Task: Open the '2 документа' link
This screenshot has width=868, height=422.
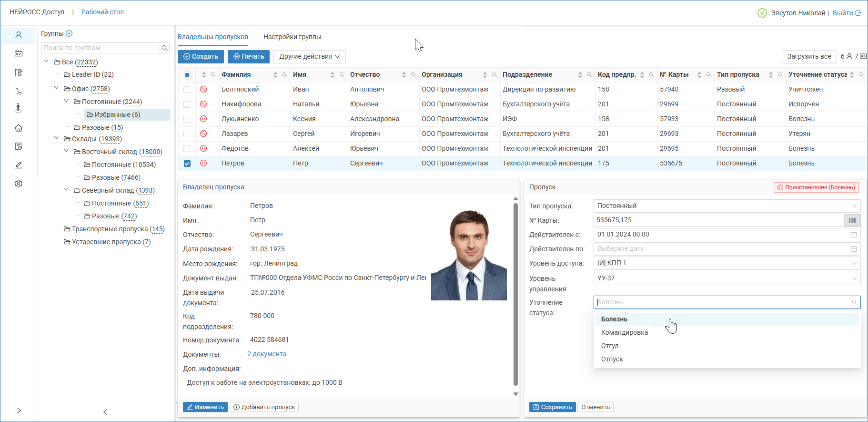Action: tap(267, 354)
